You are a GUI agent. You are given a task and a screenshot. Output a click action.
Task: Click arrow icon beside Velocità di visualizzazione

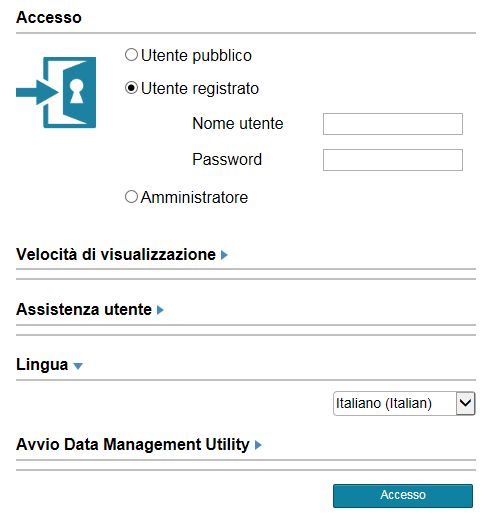coord(224,255)
